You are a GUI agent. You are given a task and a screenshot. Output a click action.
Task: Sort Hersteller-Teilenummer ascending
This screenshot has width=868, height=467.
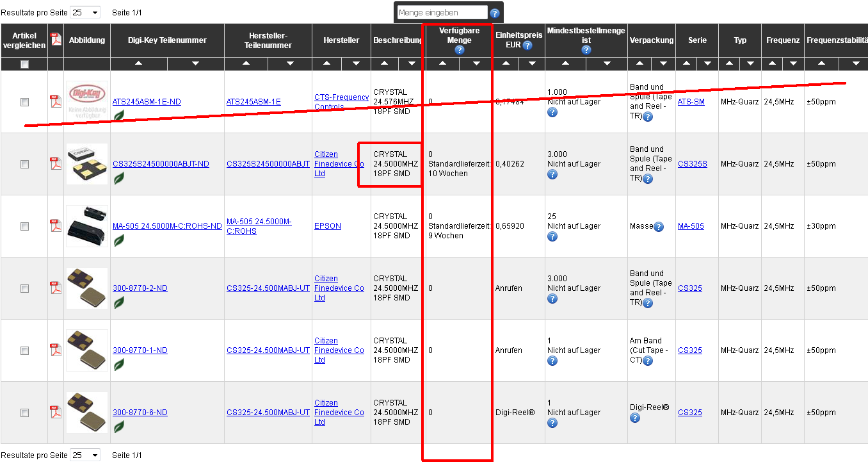pyautogui.click(x=246, y=64)
